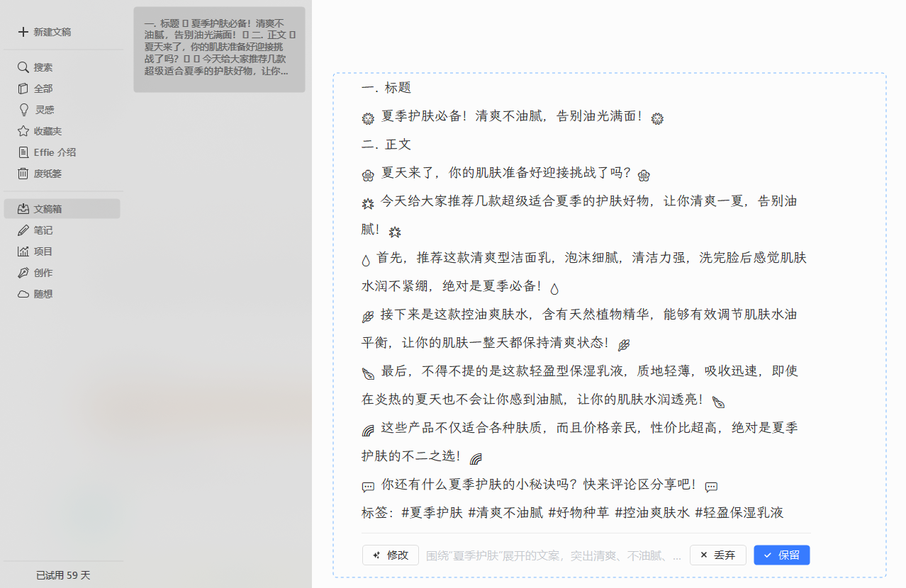Click the 笔记 pencil icon
The height and width of the screenshot is (588, 906).
pyautogui.click(x=23, y=230)
